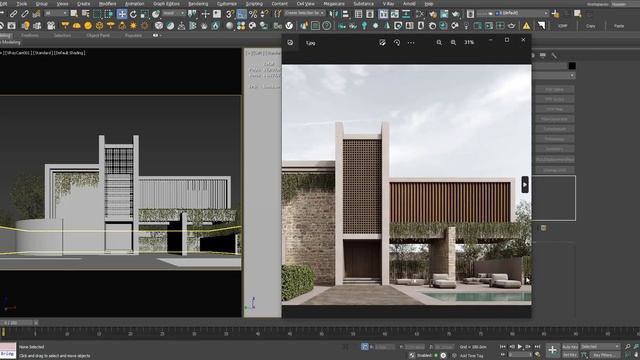This screenshot has height=360, width=640.
Task: Open the V-Ray menu
Action: tap(388, 4)
